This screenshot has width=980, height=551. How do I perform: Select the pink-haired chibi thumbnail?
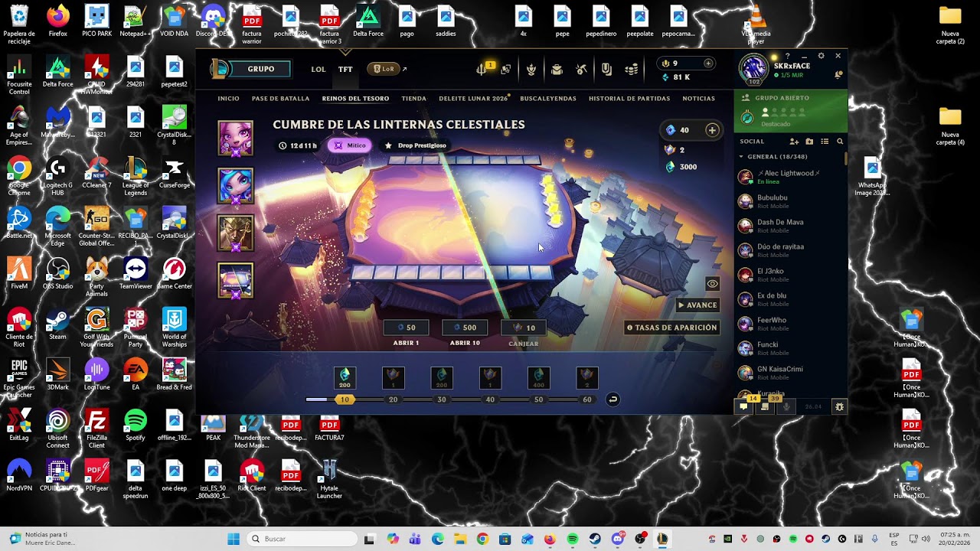pyautogui.click(x=235, y=139)
